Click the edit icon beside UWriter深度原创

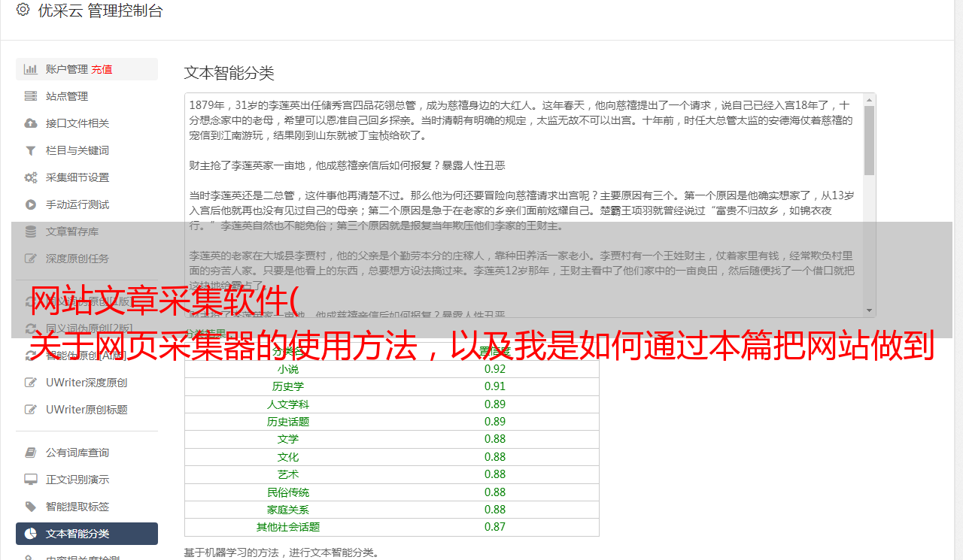(31, 383)
